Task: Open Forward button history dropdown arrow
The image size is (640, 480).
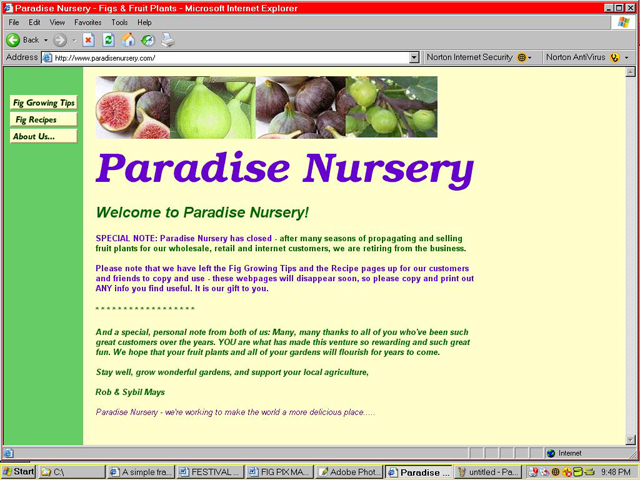Action: point(74,40)
